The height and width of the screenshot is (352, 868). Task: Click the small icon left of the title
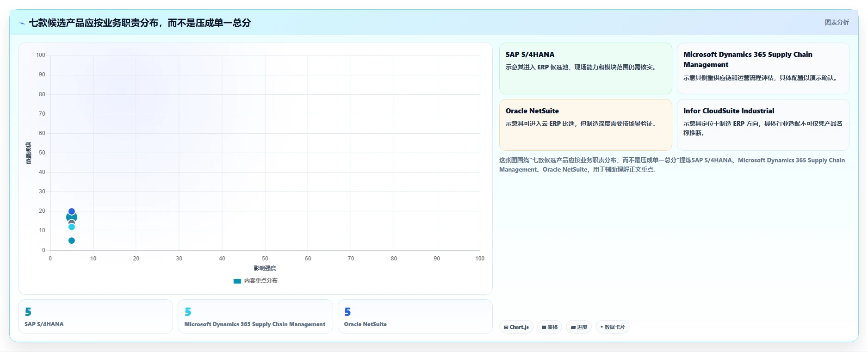point(22,23)
